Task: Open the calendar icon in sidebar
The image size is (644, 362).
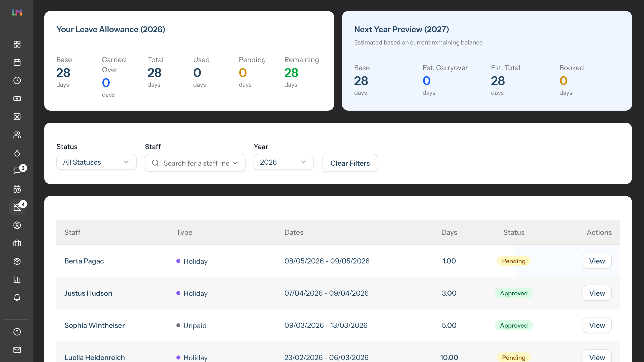Action: (x=17, y=62)
